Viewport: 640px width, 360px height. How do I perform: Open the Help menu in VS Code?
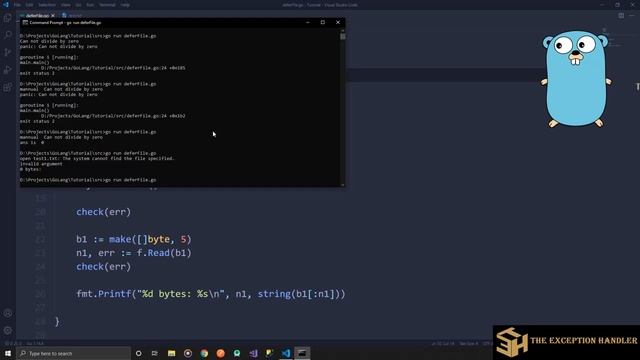coord(125,5)
